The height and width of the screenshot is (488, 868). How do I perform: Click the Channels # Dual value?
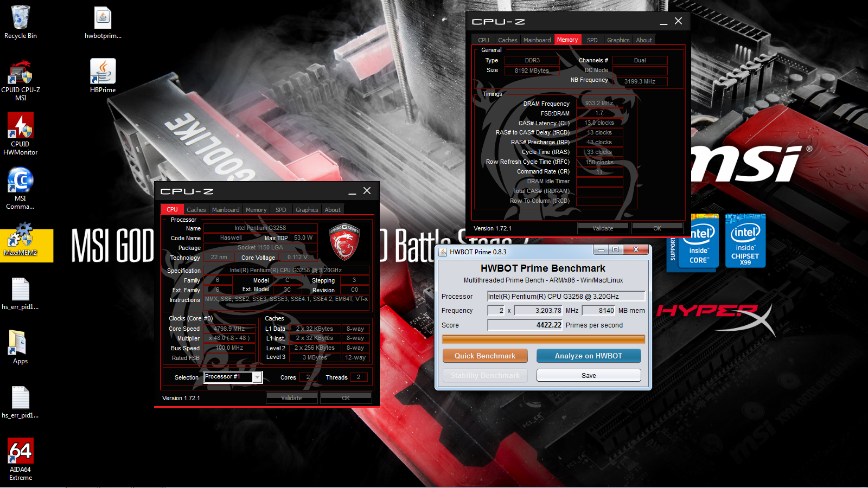coord(640,60)
